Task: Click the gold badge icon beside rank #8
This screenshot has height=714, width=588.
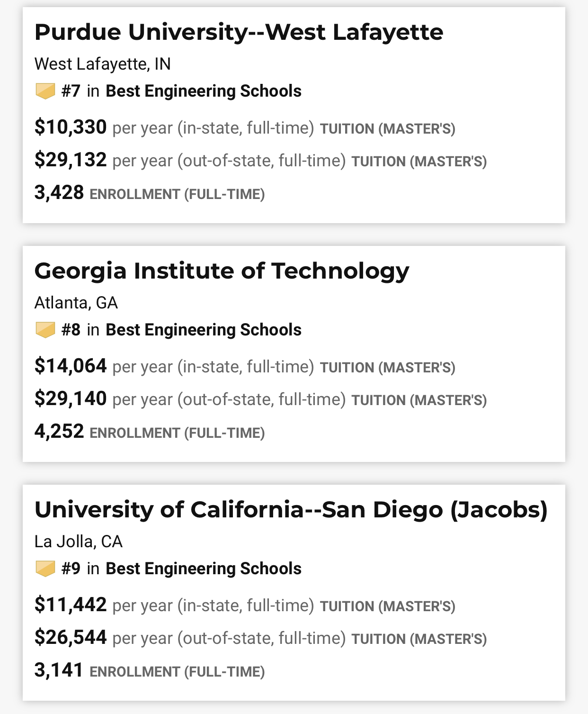Action: [45, 330]
